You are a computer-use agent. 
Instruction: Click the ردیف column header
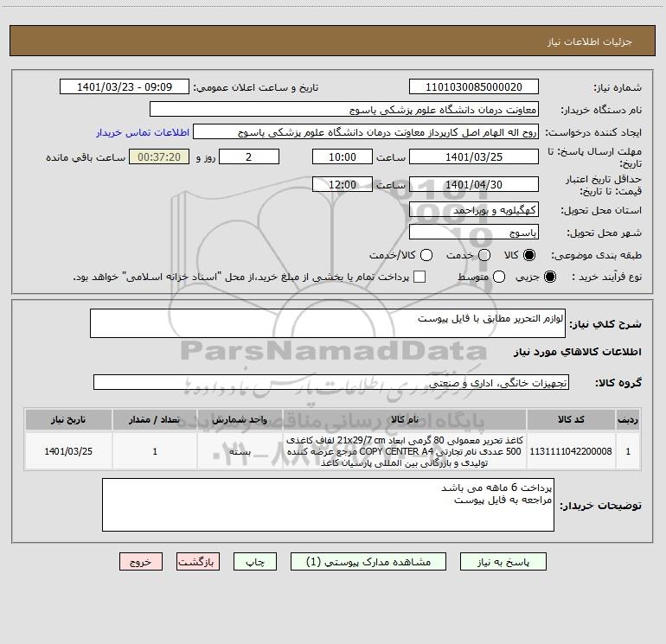coord(628,419)
